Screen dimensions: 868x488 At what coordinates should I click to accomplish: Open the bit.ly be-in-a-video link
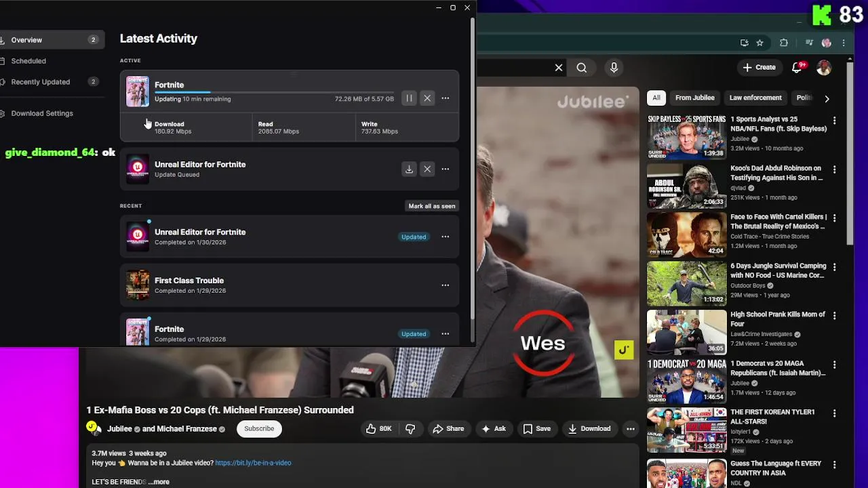tap(253, 463)
